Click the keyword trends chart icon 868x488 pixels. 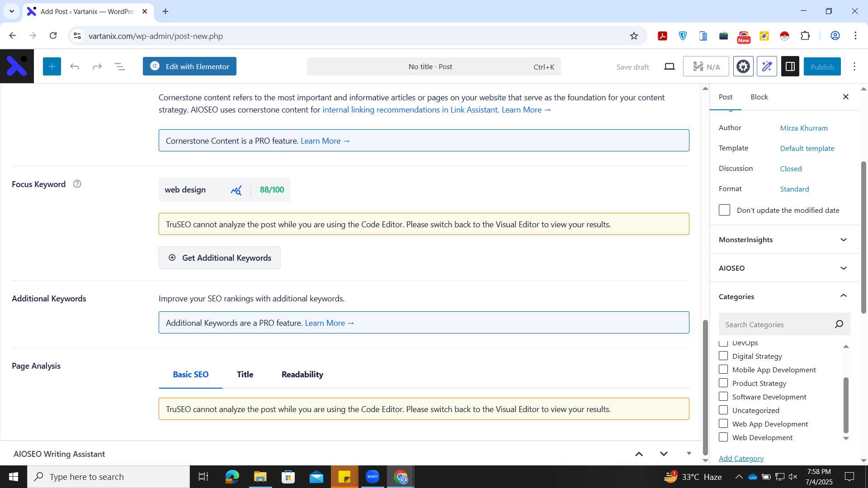coord(236,190)
